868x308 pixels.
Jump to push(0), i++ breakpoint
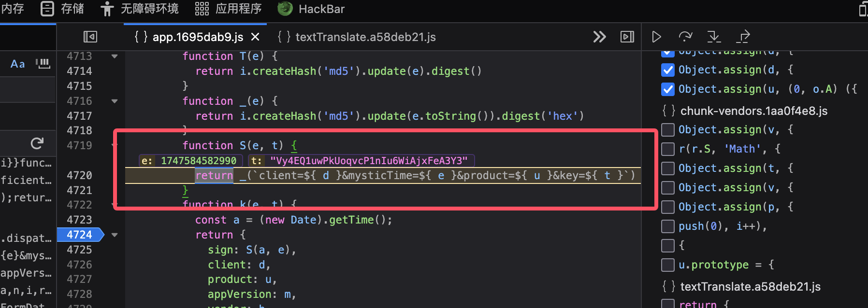(722, 226)
